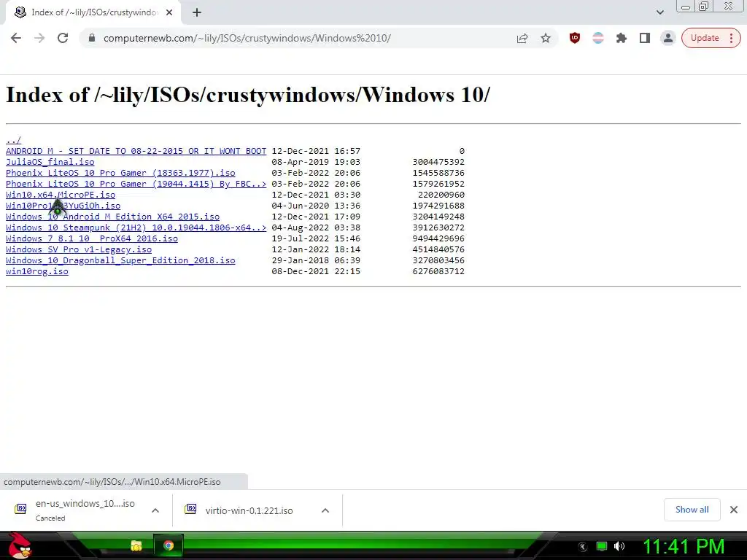The image size is (747, 560).
Task: Open a new browser tab
Action: [197, 13]
